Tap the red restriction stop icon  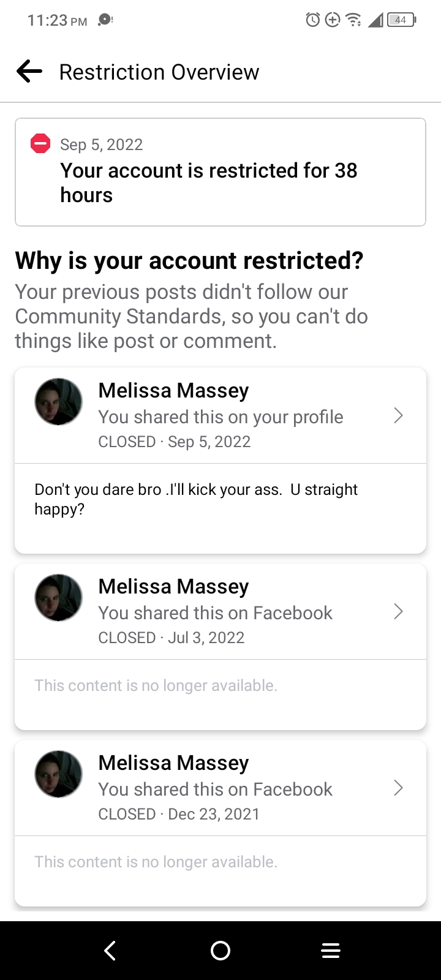click(x=40, y=143)
